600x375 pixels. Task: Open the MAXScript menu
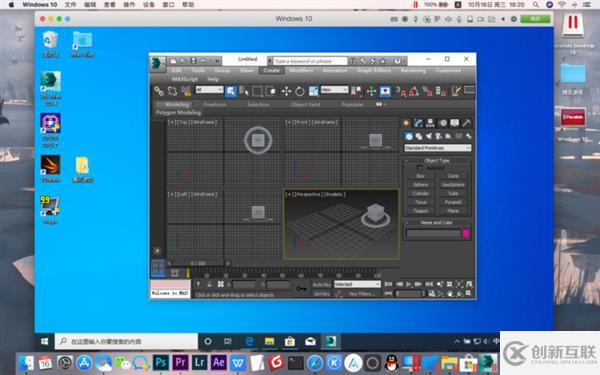click(185, 79)
